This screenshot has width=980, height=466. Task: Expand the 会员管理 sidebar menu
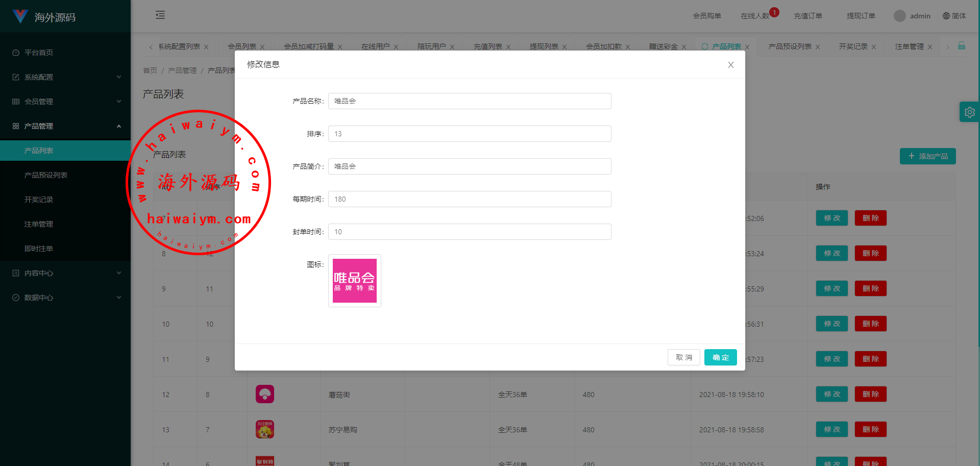(x=65, y=102)
